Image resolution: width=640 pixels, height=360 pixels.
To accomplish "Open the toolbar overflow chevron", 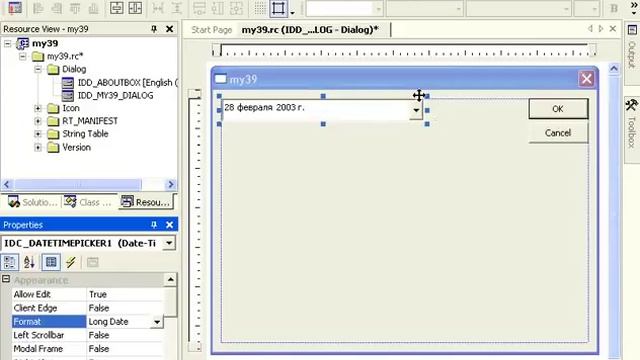I will pyautogui.click(x=633, y=8).
